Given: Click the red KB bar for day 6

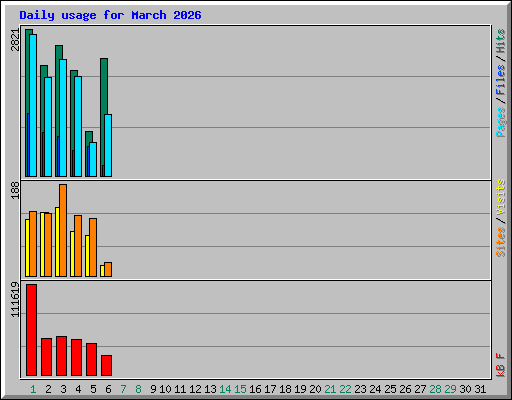Looking at the screenshot, I should tap(107, 366).
